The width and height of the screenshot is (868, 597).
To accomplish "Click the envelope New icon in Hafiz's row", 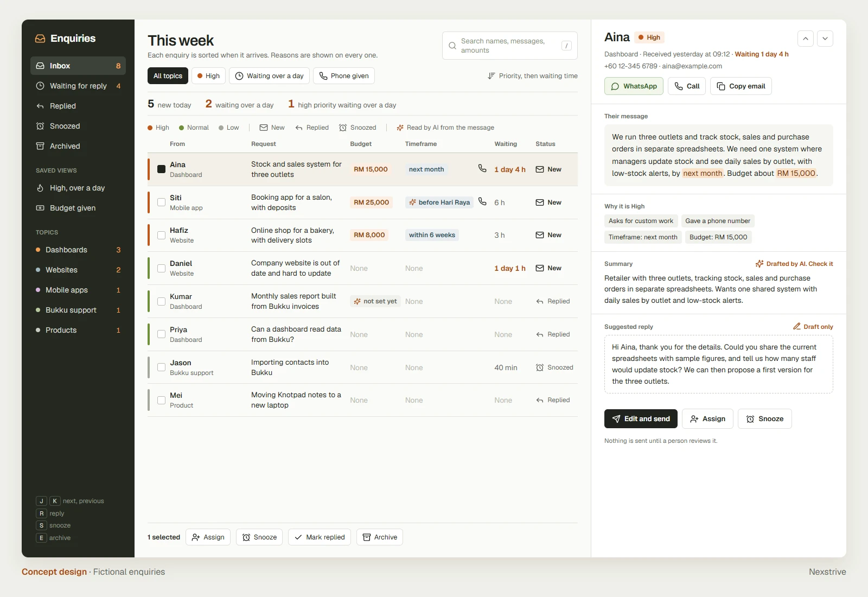I will click(540, 235).
